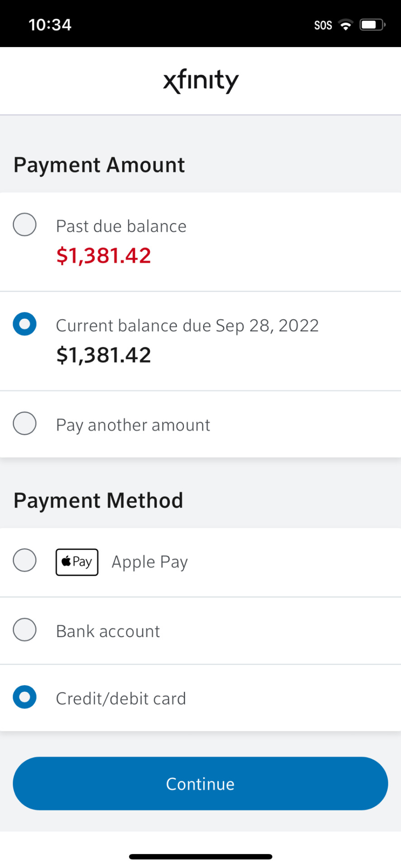401x868 pixels.
Task: Tap the black $1,381.42 current balance amount
Action: 104,355
